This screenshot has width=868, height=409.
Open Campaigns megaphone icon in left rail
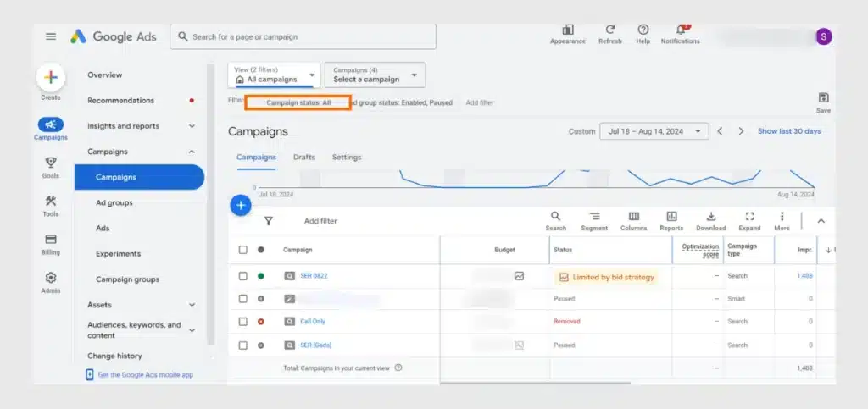(x=51, y=125)
